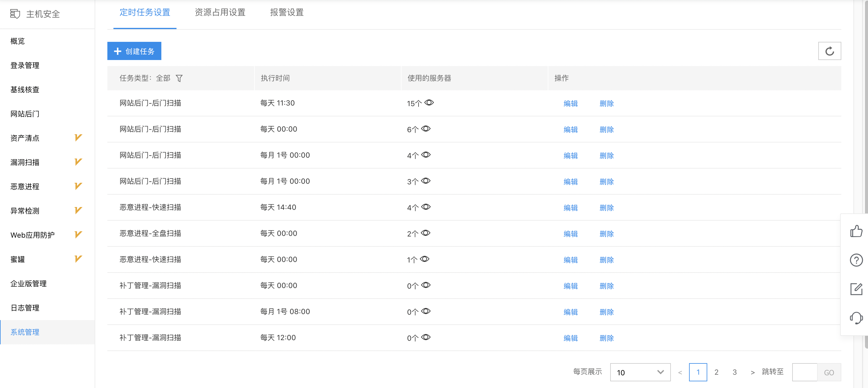This screenshot has width=868, height=388.
Task: Go to page 2
Action: (x=716, y=372)
